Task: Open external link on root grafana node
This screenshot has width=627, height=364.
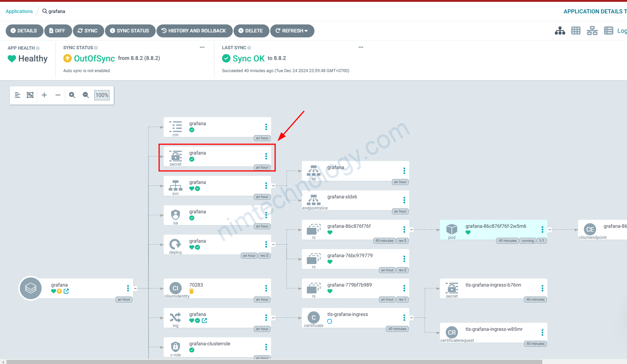Action: coord(66,291)
